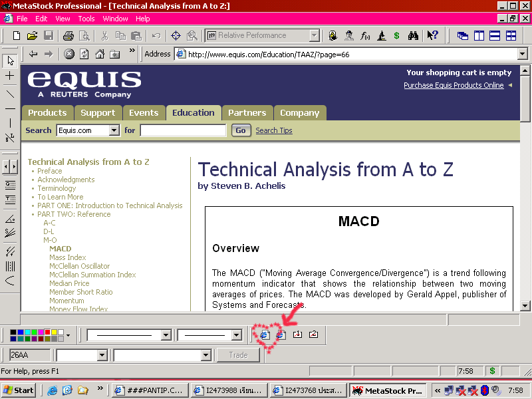Open the Address bar dropdown arrow

[x=522, y=54]
